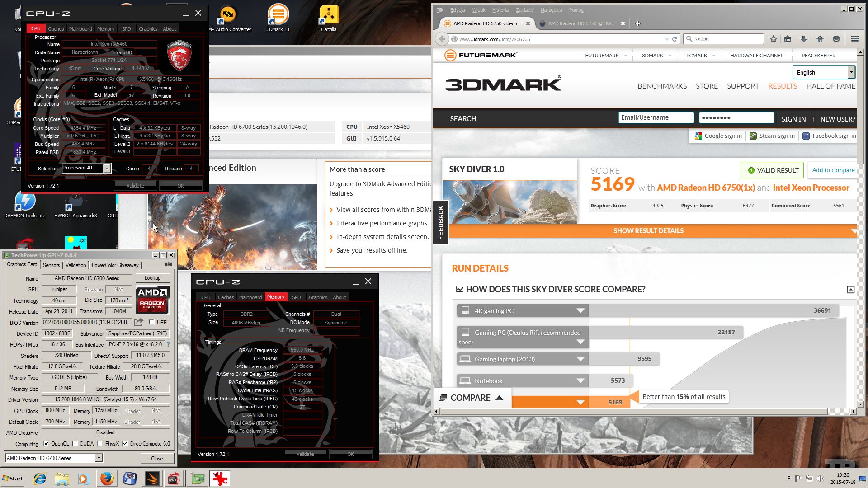Save GPU BIOS using GPU-Z export icon
Image resolution: width=868 pixels, height=488 pixels.
click(139, 322)
